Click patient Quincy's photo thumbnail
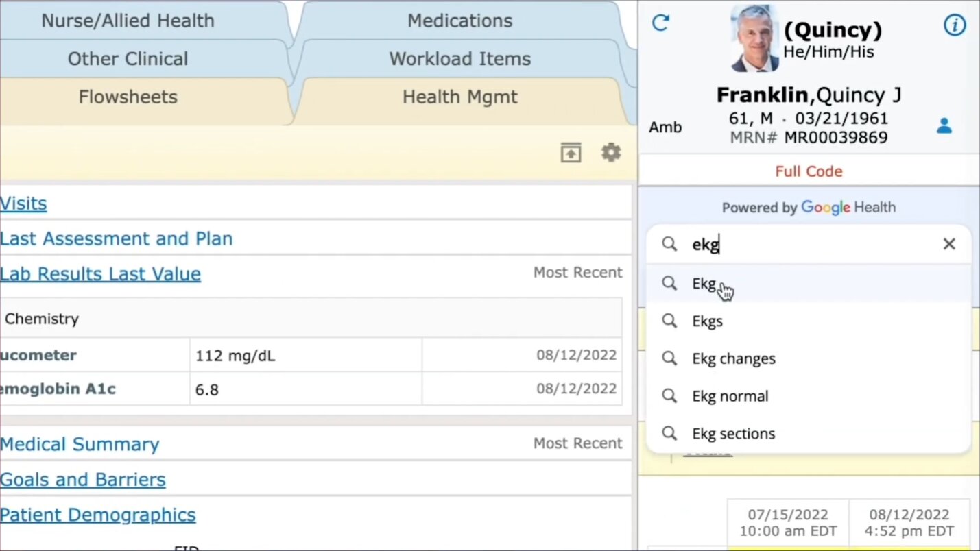This screenshot has height=551, width=980. (754, 38)
